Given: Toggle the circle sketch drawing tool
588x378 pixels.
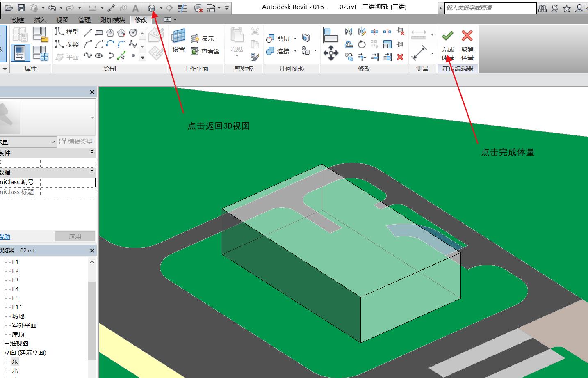Looking at the screenshot, I should coord(133,32).
